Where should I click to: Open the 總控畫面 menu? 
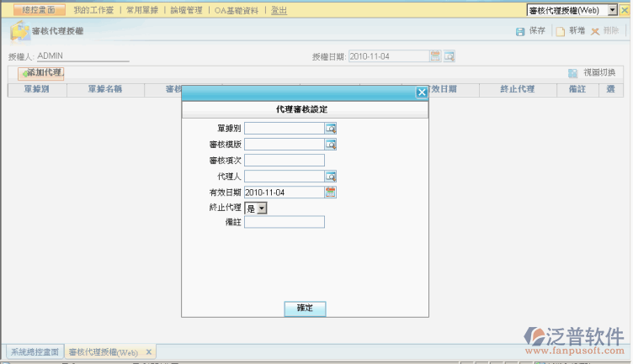[x=39, y=10]
